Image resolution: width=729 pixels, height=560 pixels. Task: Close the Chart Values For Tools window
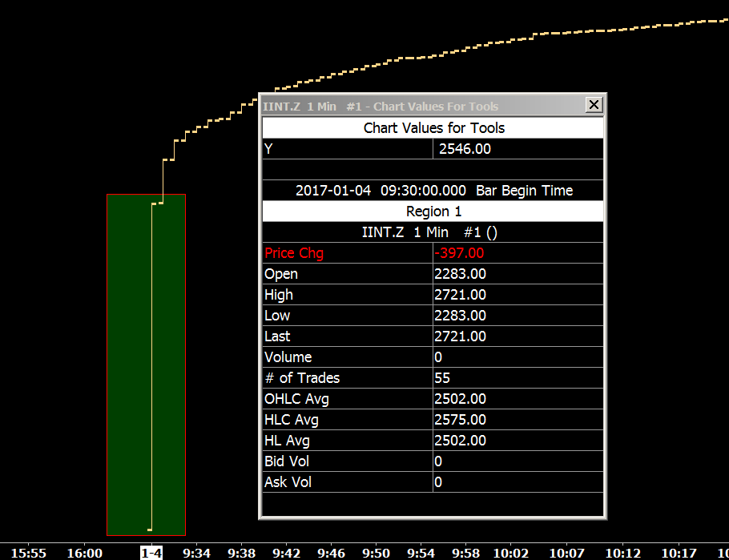594,105
